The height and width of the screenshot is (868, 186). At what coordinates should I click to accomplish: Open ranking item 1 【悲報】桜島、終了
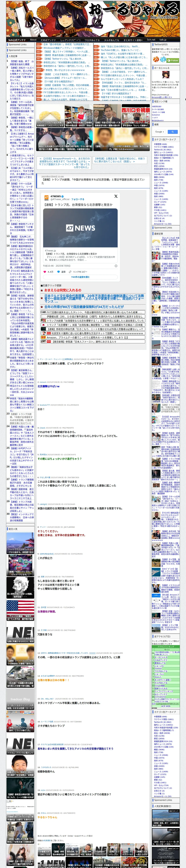point(22,63)
